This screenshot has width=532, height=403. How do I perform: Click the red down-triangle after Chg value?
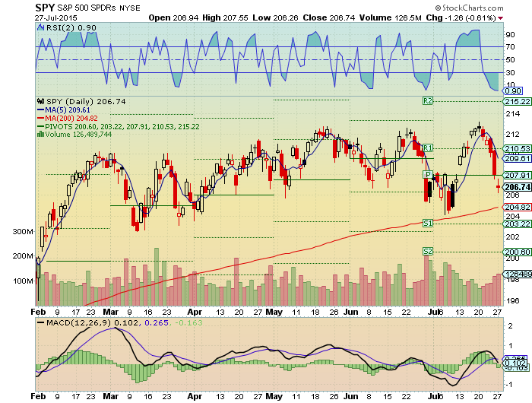pos(500,18)
